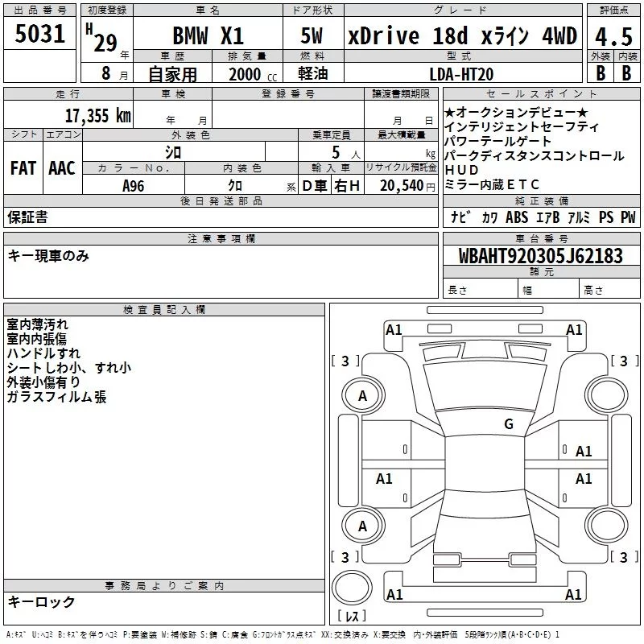Click the color number A96 field
Viewport: 644px width, 644px height.
(x=134, y=185)
